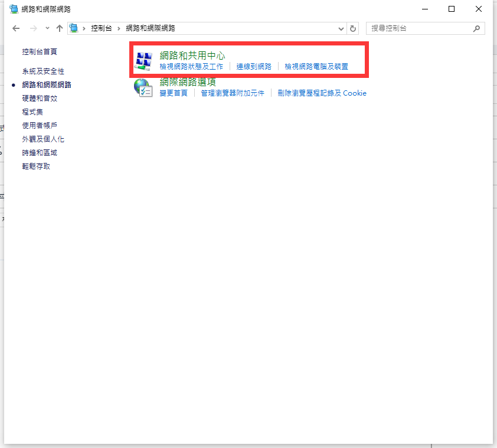Open recent locations dropdown arrow
This screenshot has height=448, width=497.
[x=47, y=28]
